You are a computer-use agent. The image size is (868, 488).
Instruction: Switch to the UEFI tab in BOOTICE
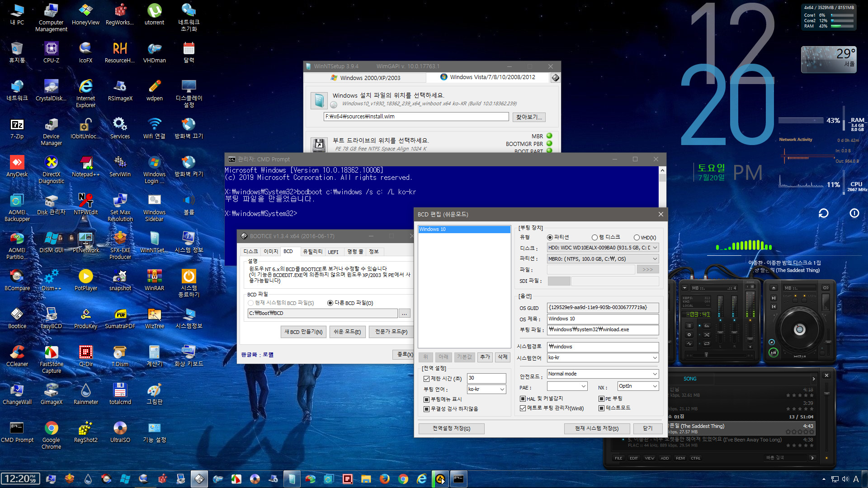333,252
